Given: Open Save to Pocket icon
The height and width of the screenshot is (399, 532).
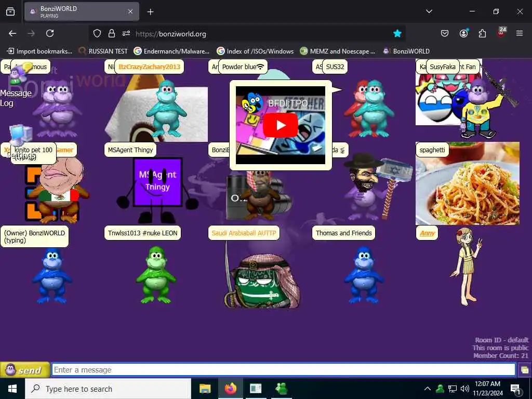Looking at the screenshot, I should [445, 33].
